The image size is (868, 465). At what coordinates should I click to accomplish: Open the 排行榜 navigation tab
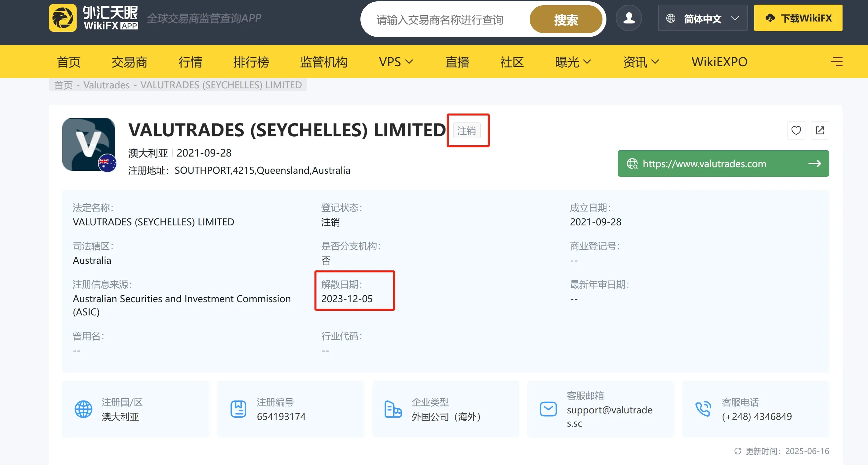point(251,62)
